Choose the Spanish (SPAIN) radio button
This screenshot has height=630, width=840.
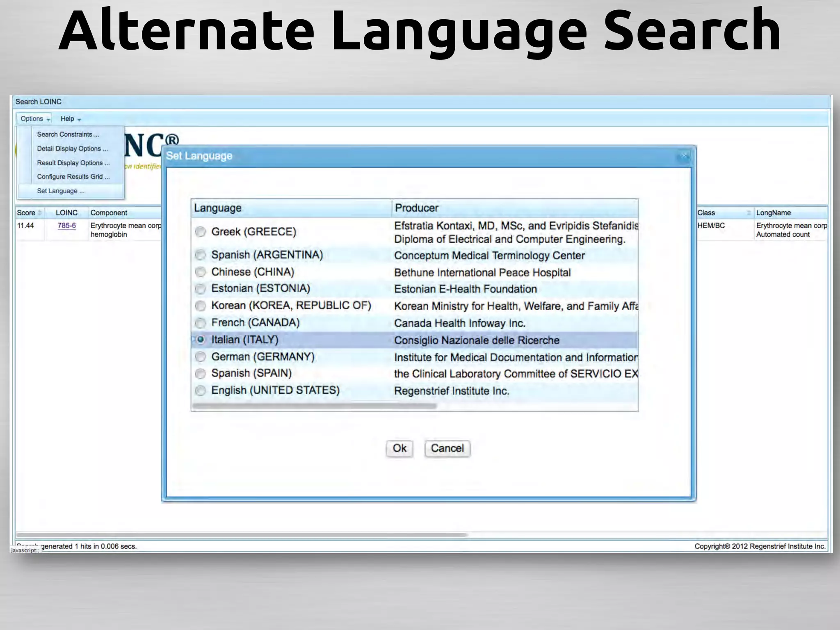pyautogui.click(x=200, y=374)
